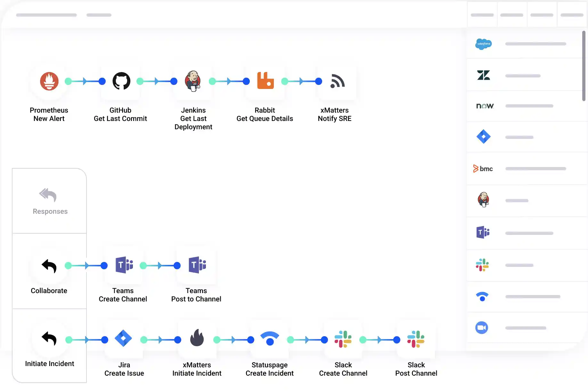The height and width of the screenshot is (391, 588).
Task: Click the Slack Create Channel icon
Action: 343,339
